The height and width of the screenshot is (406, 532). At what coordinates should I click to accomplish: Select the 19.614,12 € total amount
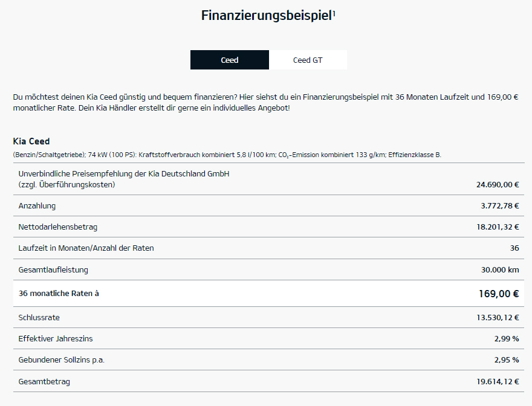point(498,382)
